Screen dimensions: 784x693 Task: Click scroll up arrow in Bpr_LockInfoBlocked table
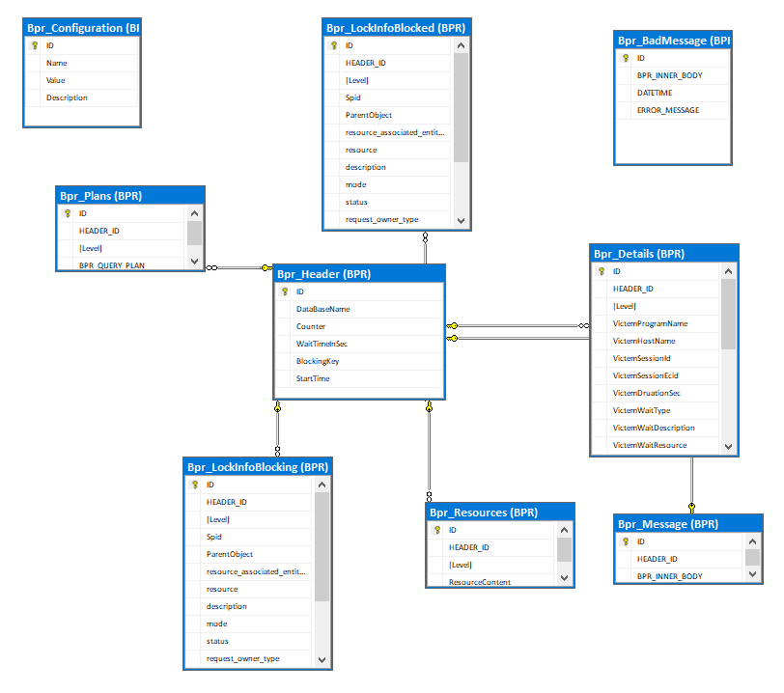coord(461,45)
